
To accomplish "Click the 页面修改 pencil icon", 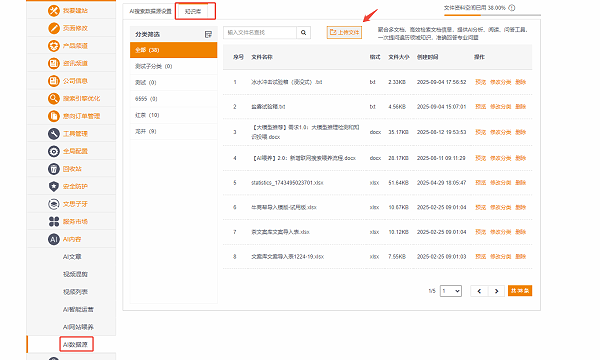I will [54, 28].
